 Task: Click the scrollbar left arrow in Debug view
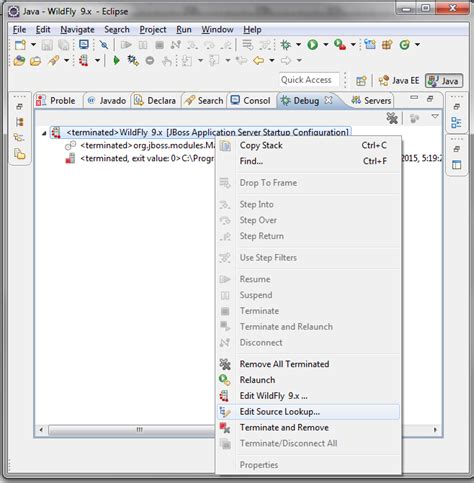pos(41,430)
